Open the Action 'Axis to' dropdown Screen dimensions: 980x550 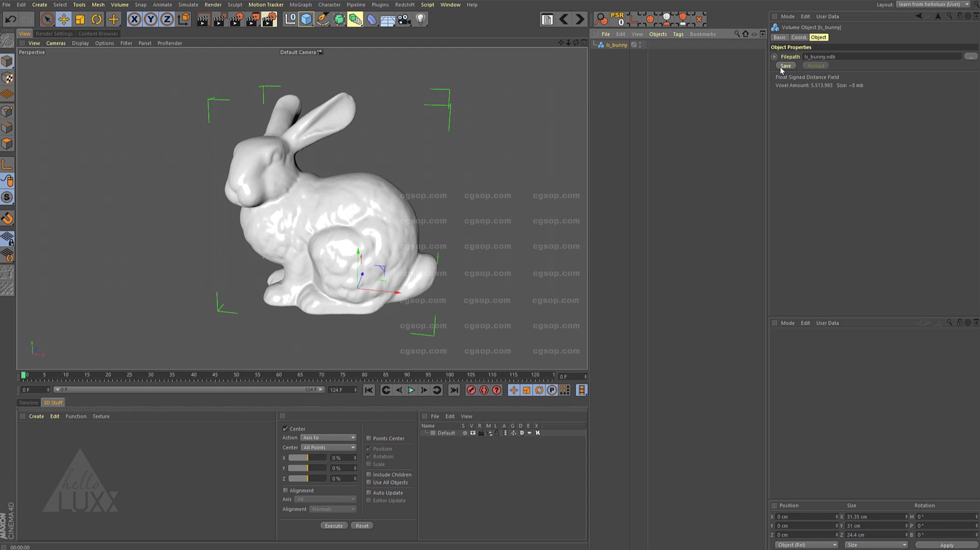(328, 438)
